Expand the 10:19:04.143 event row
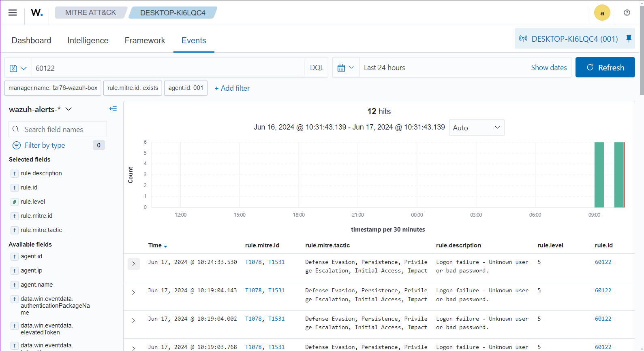The height and width of the screenshot is (351, 644). (133, 292)
